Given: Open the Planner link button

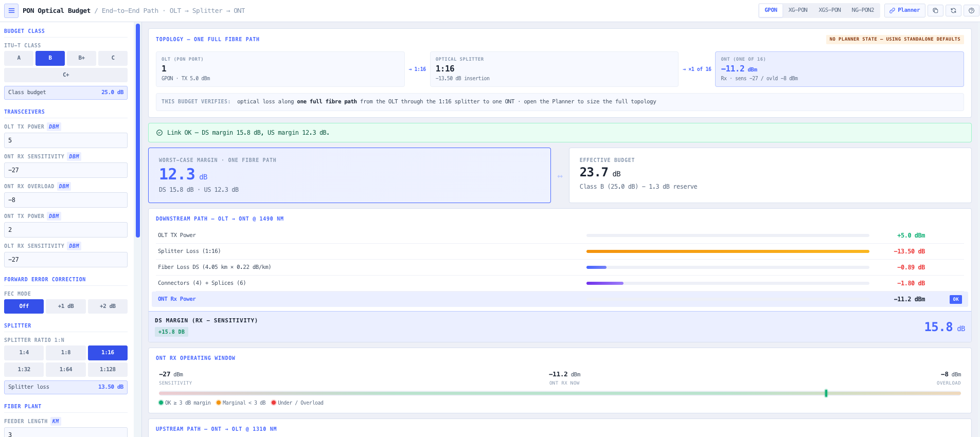Looking at the screenshot, I should [x=904, y=10].
